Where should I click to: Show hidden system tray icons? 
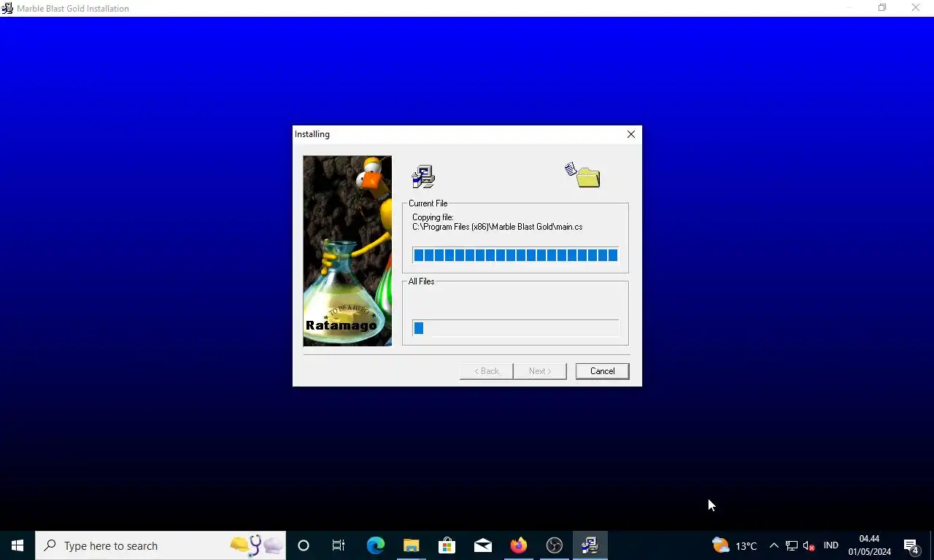pyautogui.click(x=774, y=545)
